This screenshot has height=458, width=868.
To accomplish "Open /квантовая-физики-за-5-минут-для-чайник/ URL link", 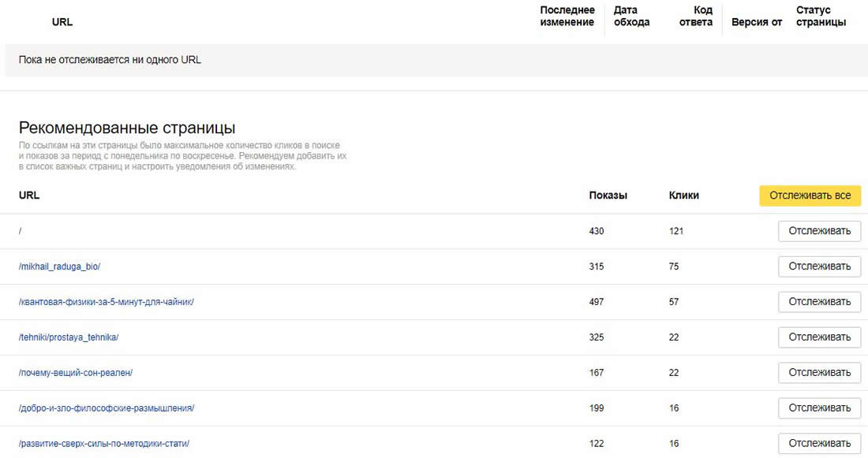I will [106, 302].
